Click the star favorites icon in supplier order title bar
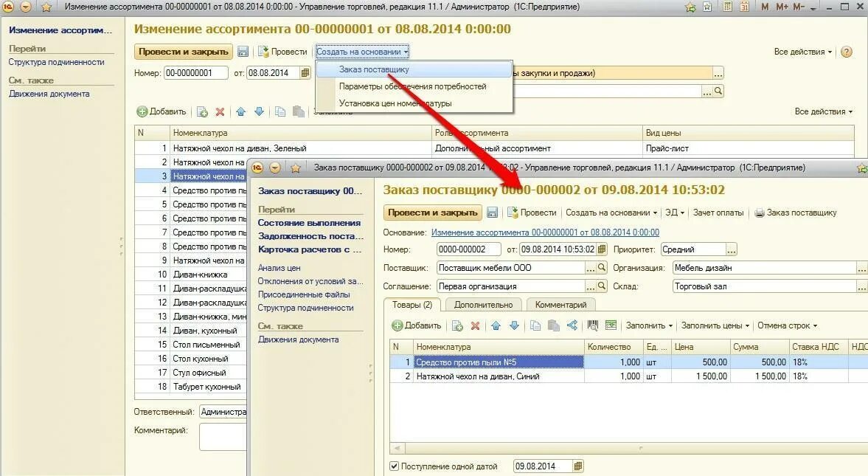Image resolution: width=868 pixels, height=476 pixels. click(296, 168)
